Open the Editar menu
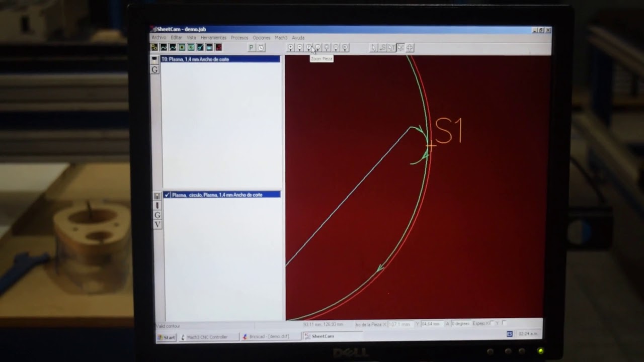The image size is (644, 362). pyautogui.click(x=176, y=38)
